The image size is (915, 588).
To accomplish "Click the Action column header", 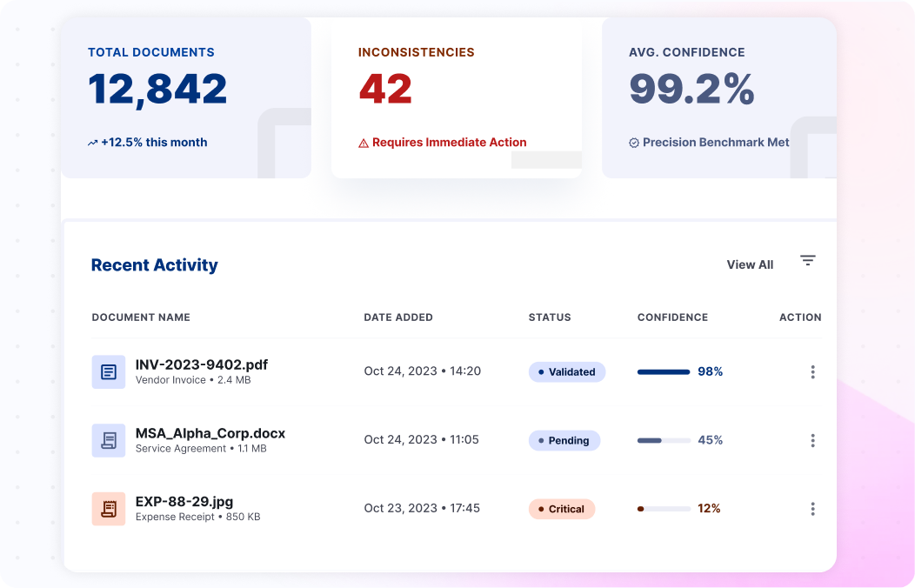I will pyautogui.click(x=800, y=317).
